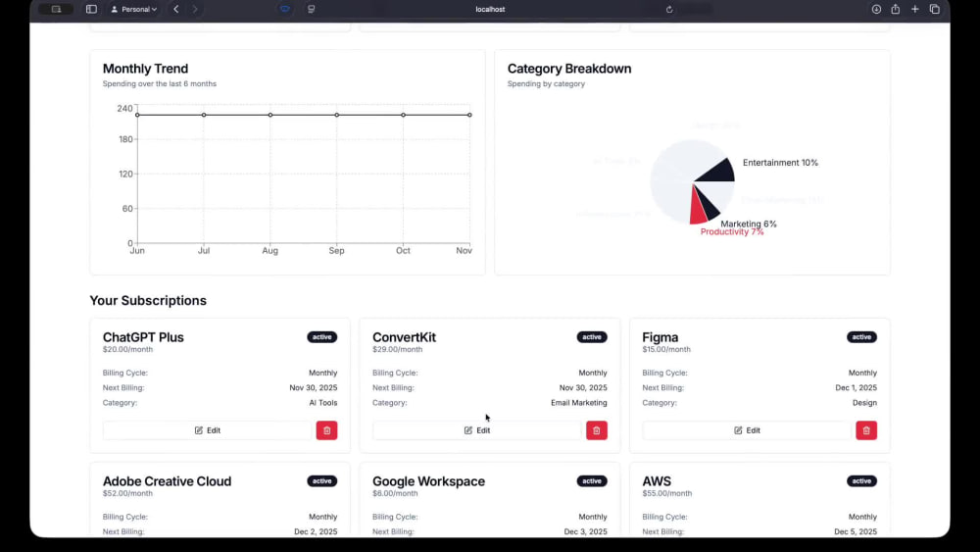Go back to previous page

coord(176,10)
